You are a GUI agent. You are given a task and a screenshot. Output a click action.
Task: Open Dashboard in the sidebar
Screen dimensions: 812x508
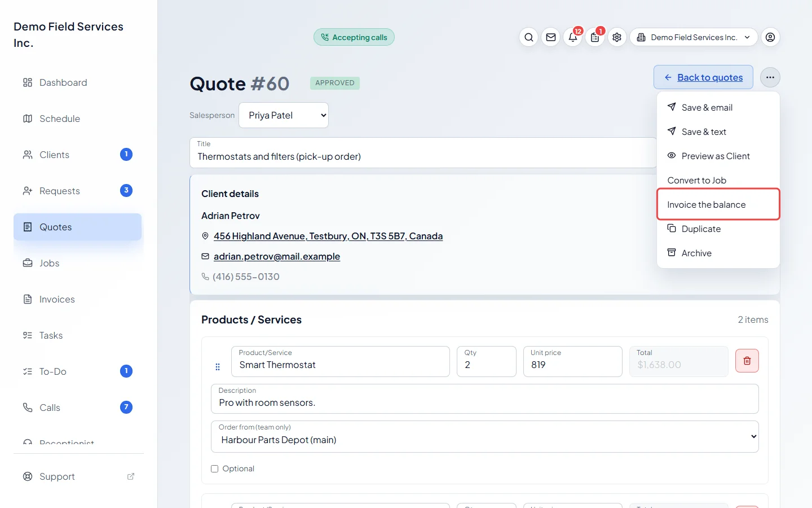click(x=78, y=82)
